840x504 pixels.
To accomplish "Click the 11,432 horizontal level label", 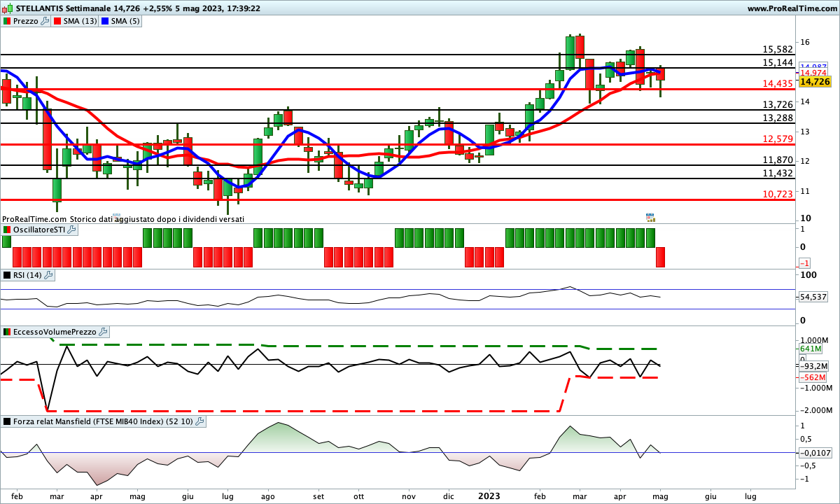I will [x=778, y=174].
